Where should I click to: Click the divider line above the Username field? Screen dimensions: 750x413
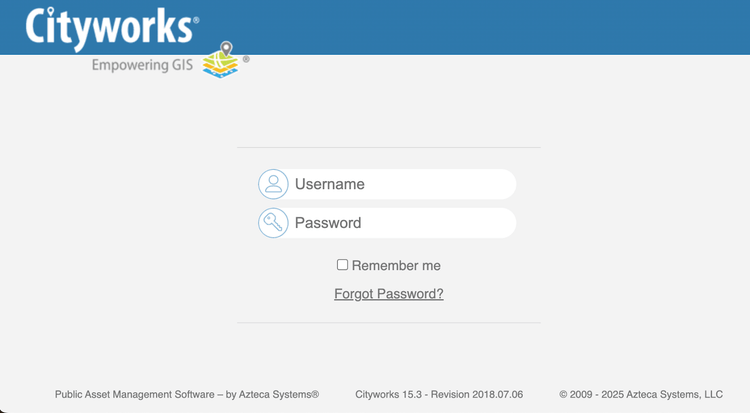pos(388,147)
